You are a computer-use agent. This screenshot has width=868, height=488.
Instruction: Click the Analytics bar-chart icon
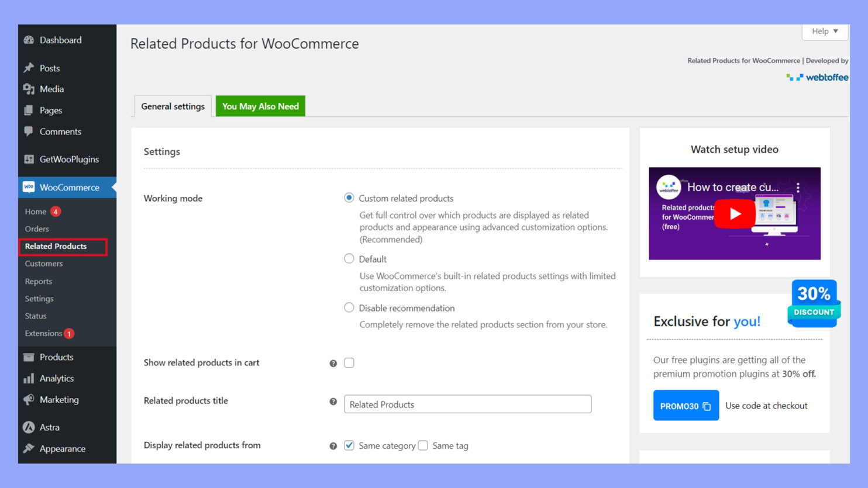click(29, 378)
